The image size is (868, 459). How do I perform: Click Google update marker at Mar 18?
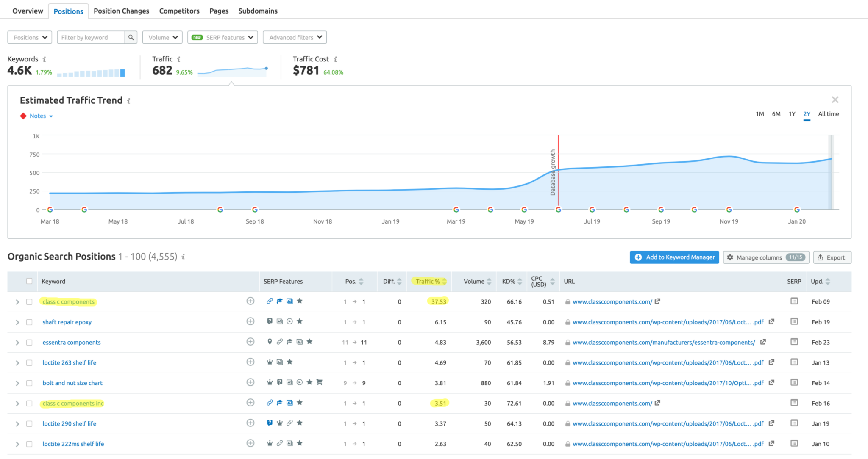pyautogui.click(x=50, y=210)
